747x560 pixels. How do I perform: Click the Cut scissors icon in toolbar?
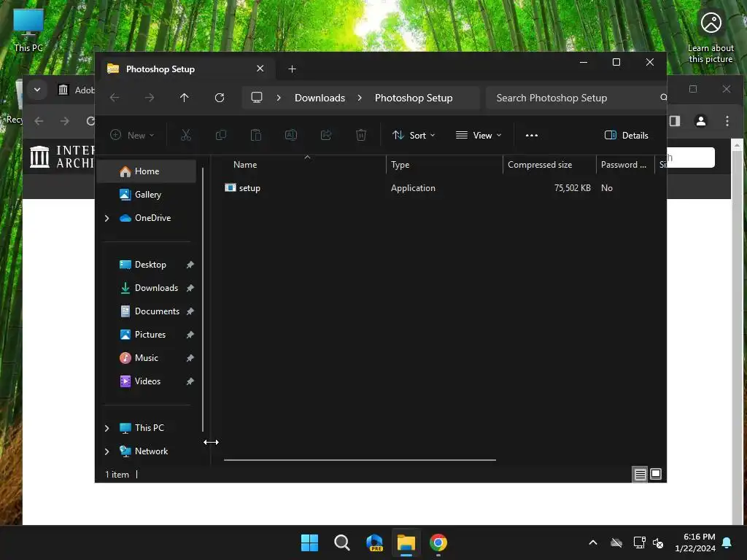pos(186,135)
